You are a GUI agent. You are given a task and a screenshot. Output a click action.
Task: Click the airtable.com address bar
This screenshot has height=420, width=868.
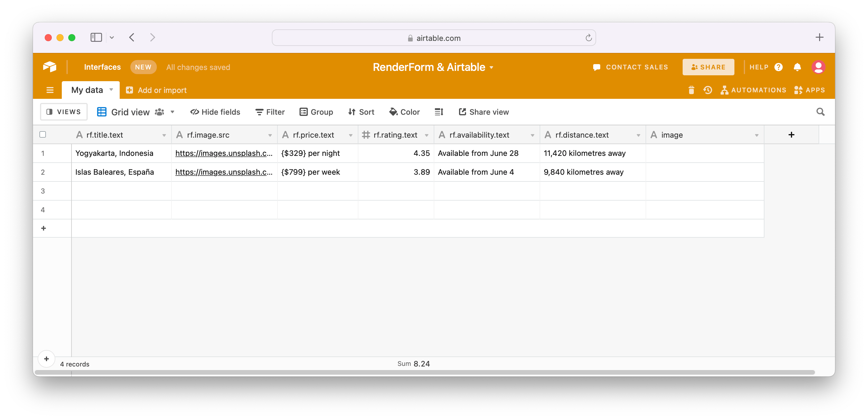(434, 38)
